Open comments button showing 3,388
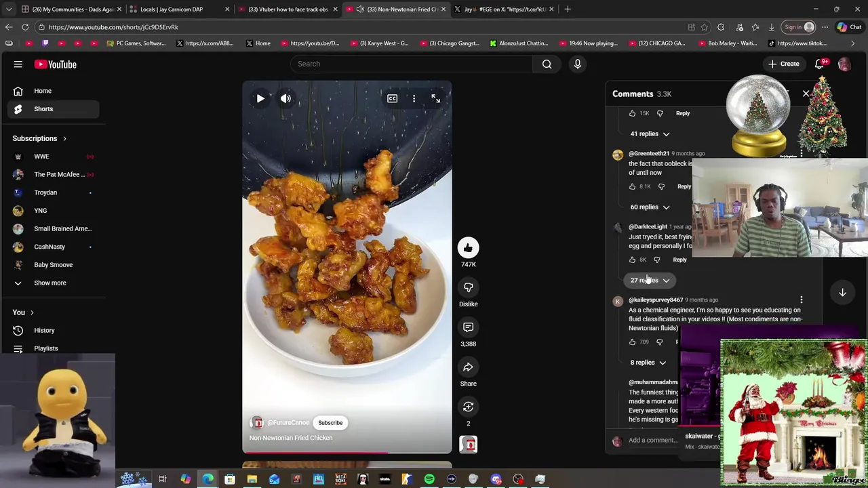This screenshot has width=868, height=488. click(x=468, y=327)
